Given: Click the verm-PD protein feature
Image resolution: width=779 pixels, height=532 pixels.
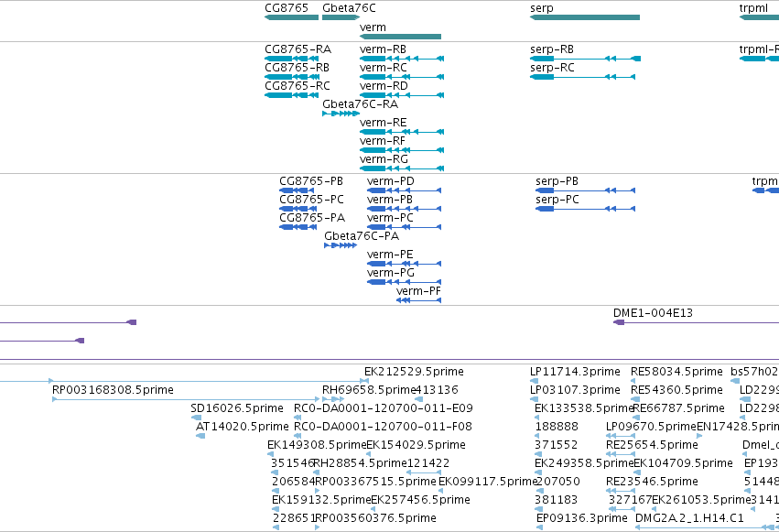Looking at the screenshot, I should 404,190.
